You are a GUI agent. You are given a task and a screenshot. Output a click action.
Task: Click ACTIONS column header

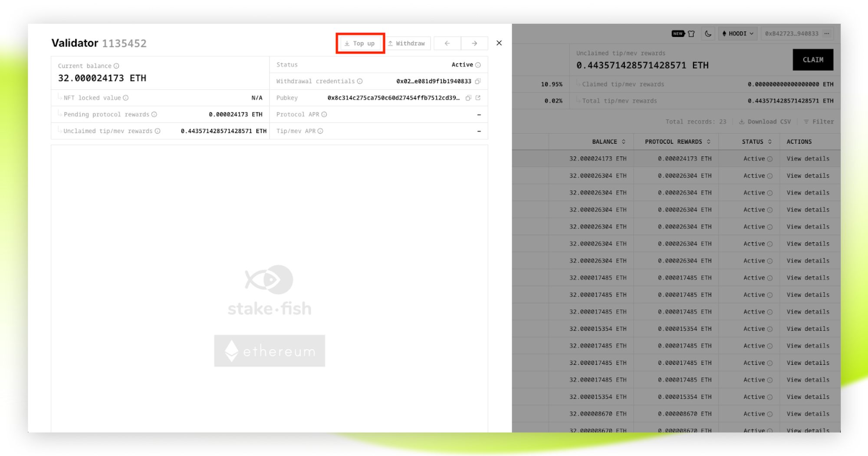(x=799, y=142)
